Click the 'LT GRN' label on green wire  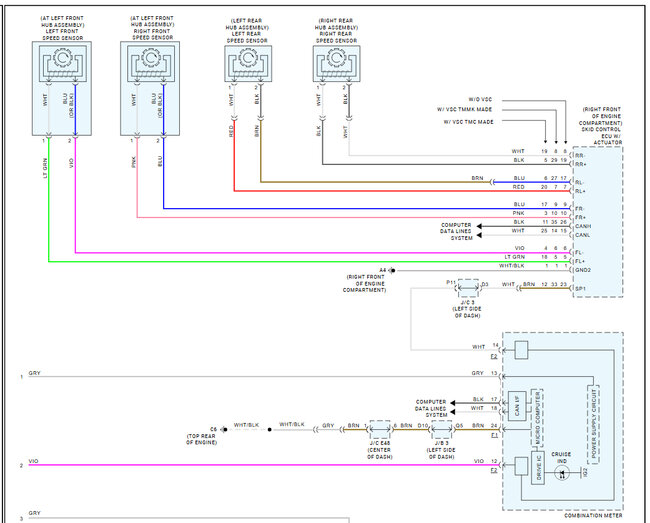[45, 168]
